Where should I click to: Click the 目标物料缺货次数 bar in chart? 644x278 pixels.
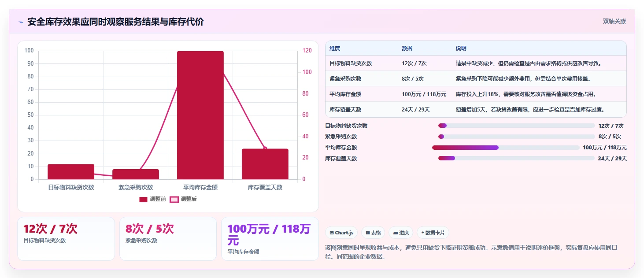pos(71,172)
